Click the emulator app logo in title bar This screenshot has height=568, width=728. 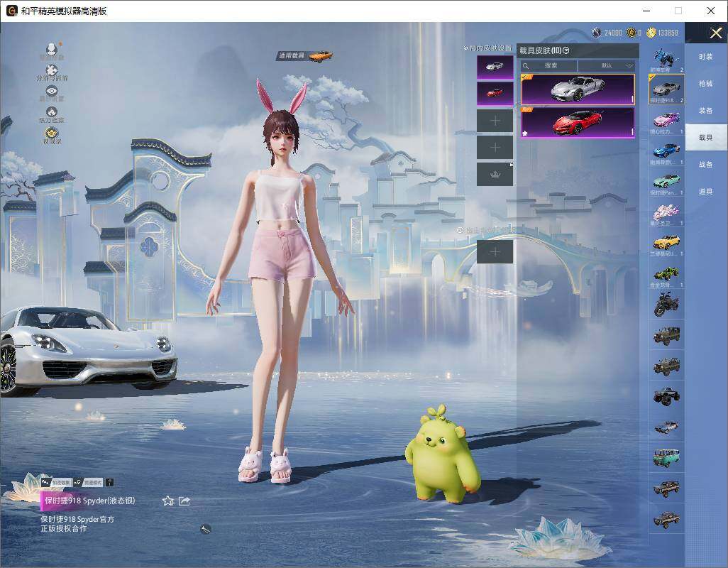coord(11,11)
